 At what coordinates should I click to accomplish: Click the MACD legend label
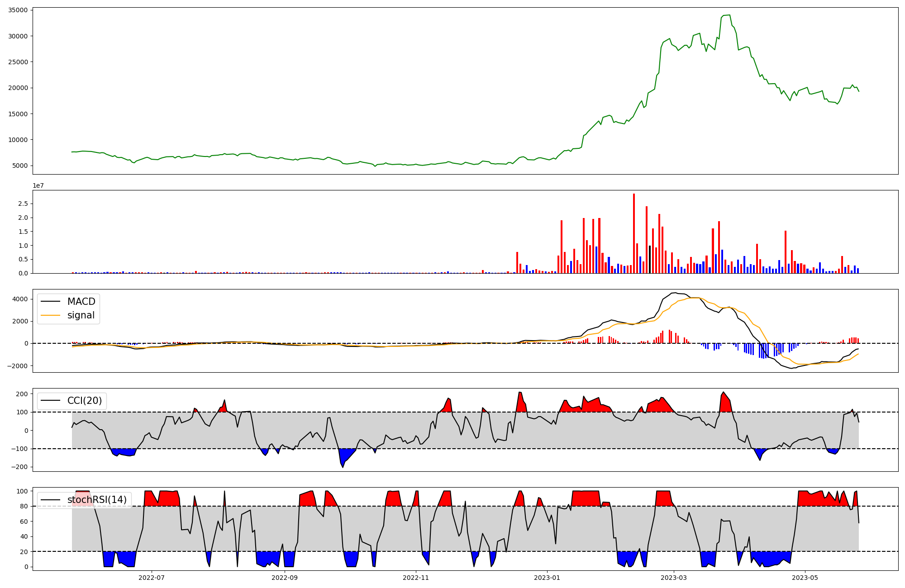[x=81, y=302]
